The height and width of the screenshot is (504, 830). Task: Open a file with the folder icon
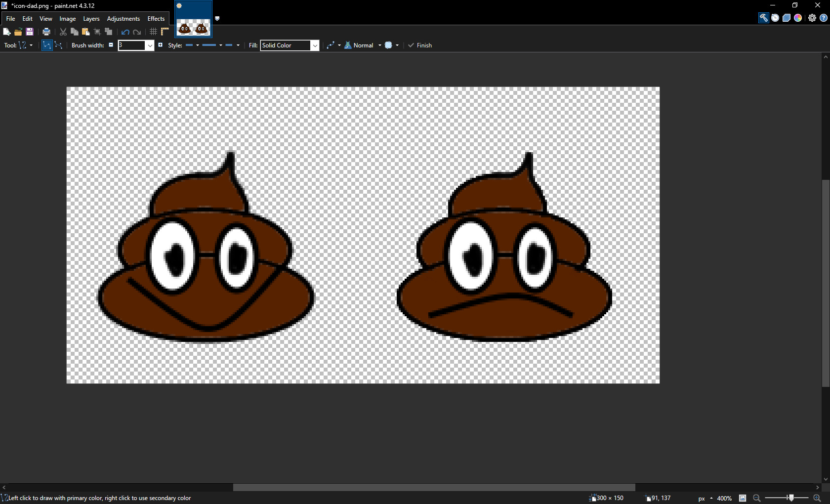[x=18, y=32]
